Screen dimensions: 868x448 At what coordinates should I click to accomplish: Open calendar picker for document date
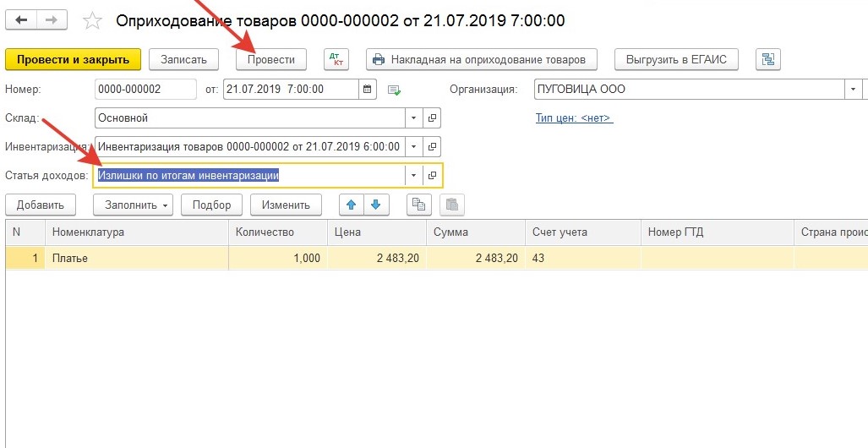tap(368, 89)
